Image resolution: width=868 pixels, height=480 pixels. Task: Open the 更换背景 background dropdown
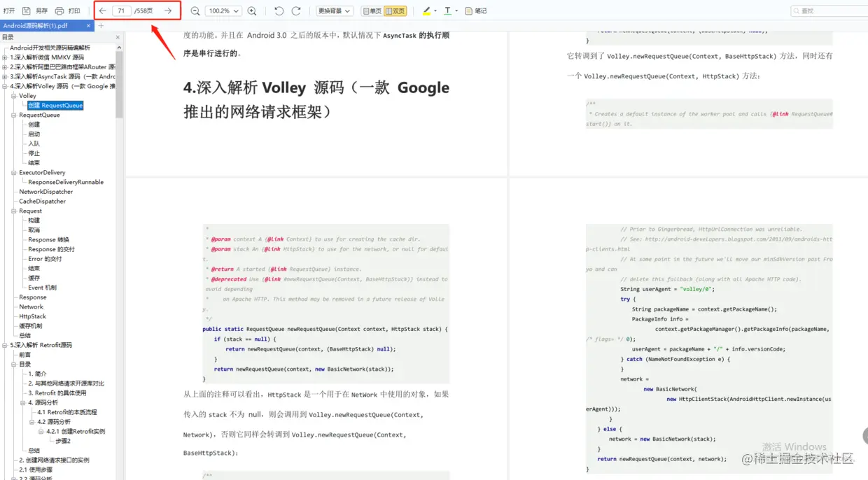click(x=334, y=11)
